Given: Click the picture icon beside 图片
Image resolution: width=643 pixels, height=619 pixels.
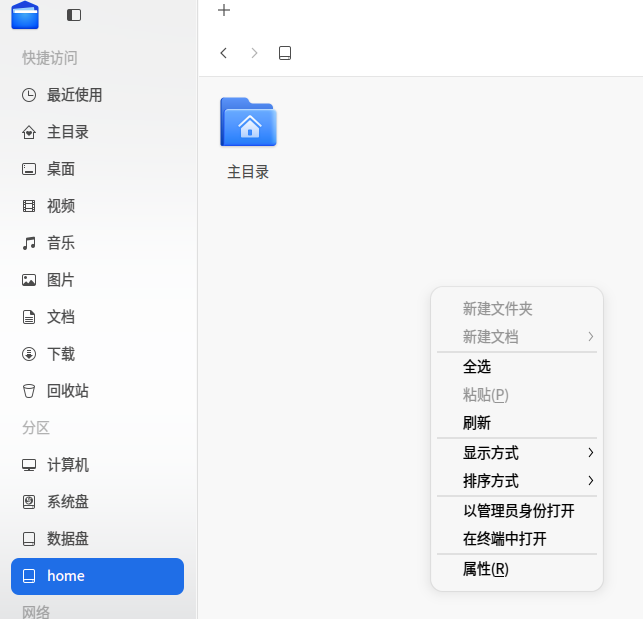Looking at the screenshot, I should (x=29, y=280).
